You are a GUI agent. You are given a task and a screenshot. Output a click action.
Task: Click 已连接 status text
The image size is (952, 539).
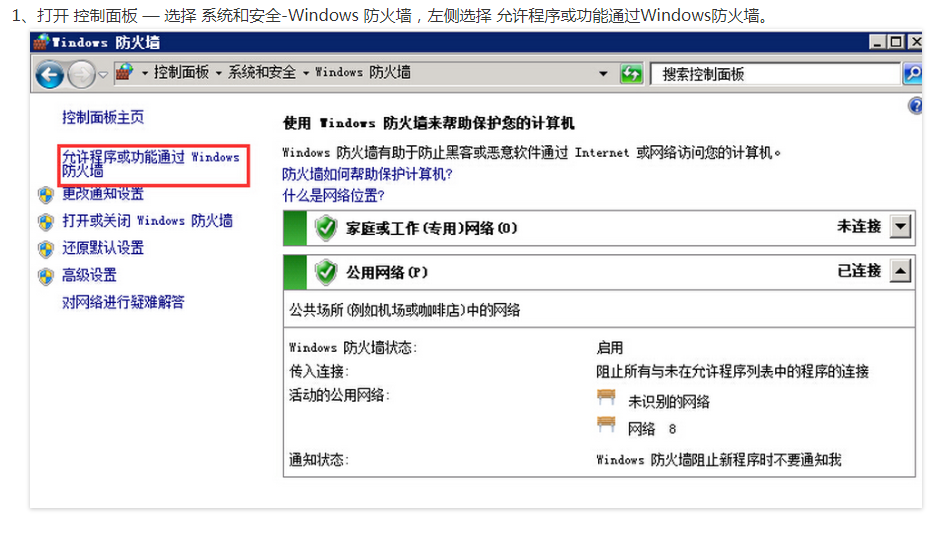[858, 270]
